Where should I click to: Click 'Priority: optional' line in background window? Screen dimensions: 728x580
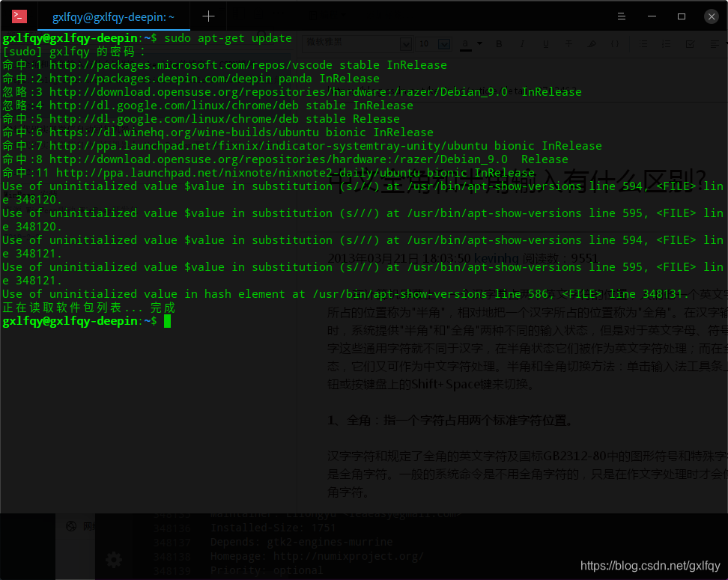267,570
